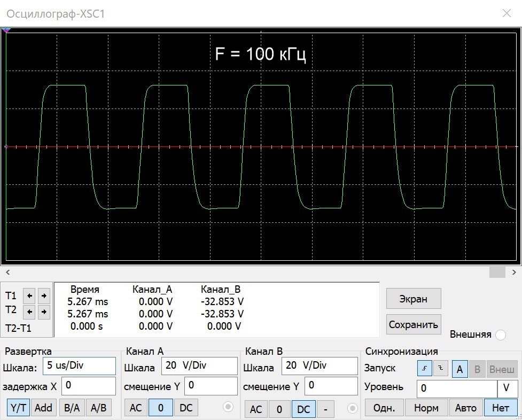Open Канал B scale 20 V/Div field
522x420 pixels.
tap(320, 365)
